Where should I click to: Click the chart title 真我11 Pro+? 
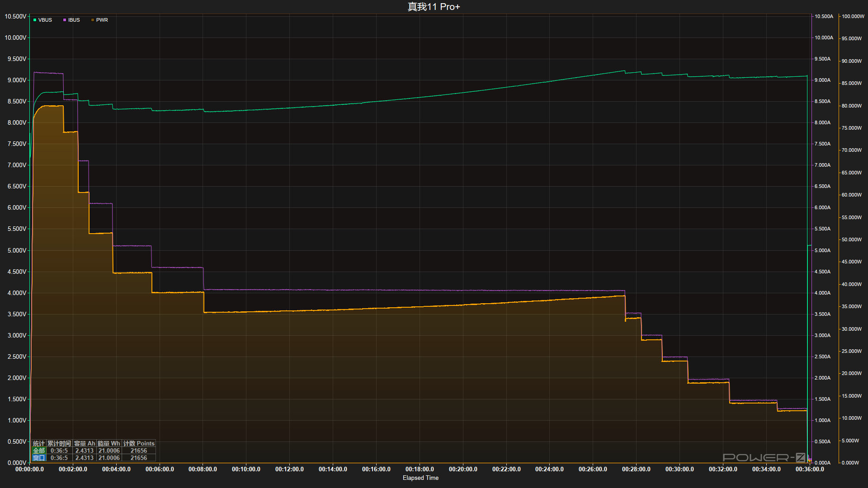[x=434, y=7]
